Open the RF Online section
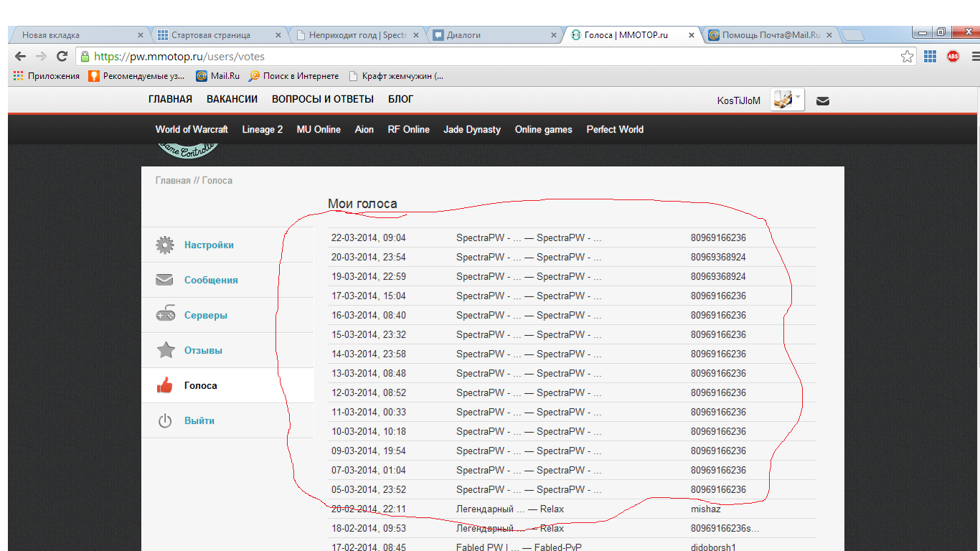The image size is (980, 551). coord(409,129)
